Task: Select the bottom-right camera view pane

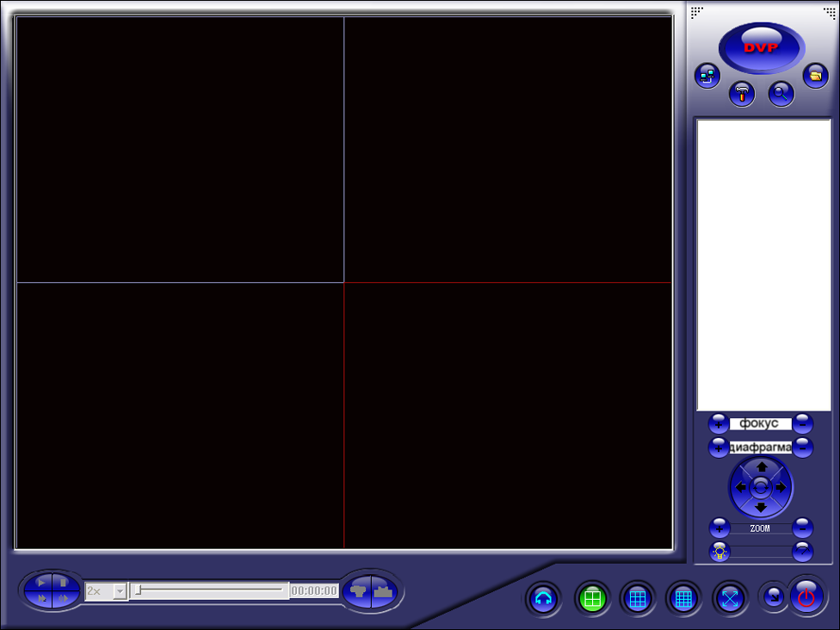Action: point(508,415)
